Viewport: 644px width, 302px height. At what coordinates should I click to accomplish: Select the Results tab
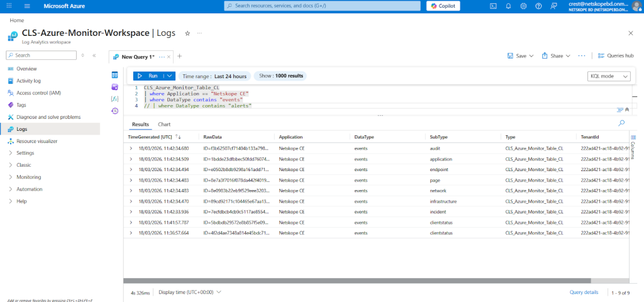(140, 124)
